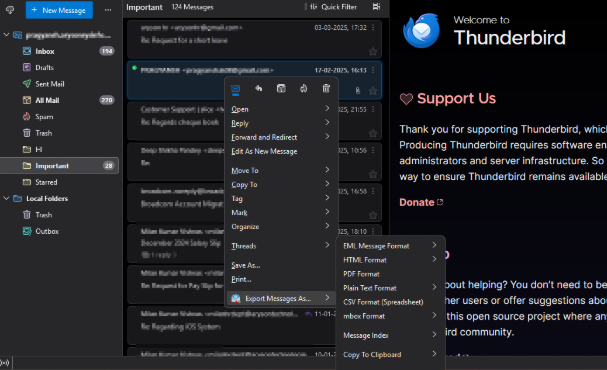The width and height of the screenshot is (607, 370).
Task: Open the Trash folder under Local Folders
Action: 60,215
